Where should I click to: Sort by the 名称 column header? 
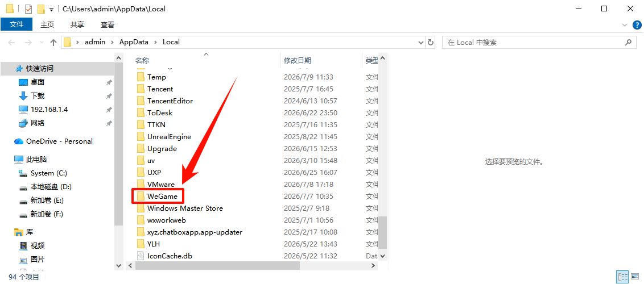[142, 60]
